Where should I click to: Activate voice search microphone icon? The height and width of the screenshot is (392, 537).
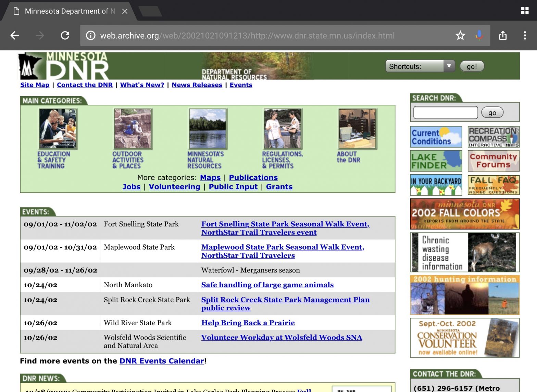(479, 35)
